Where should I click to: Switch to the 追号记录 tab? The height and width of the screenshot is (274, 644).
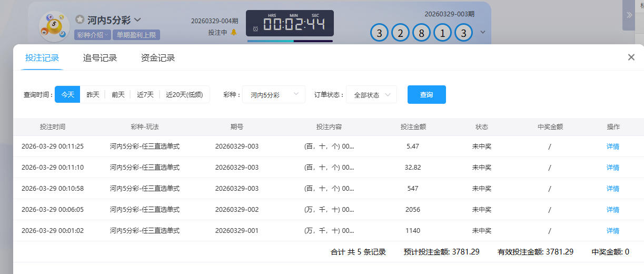[100, 58]
